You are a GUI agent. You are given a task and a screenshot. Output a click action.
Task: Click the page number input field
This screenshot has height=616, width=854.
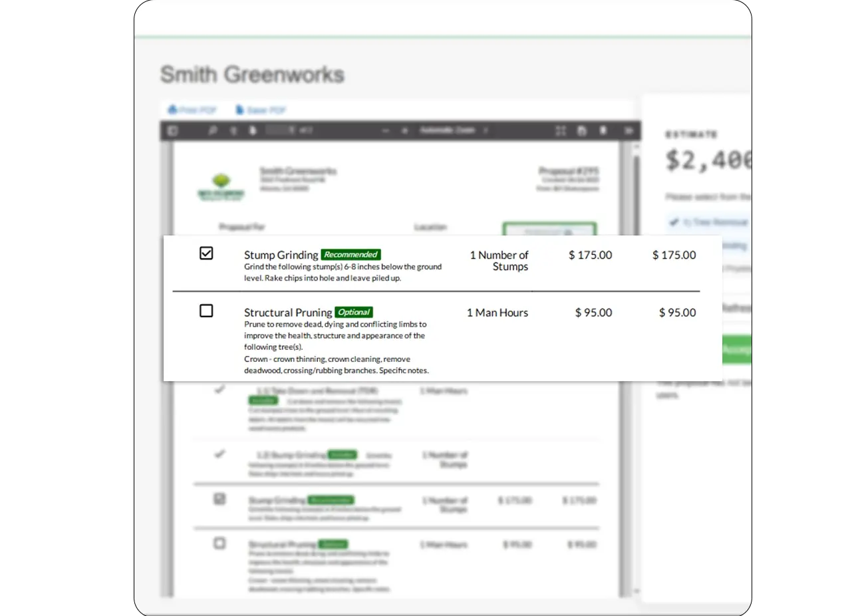click(281, 131)
